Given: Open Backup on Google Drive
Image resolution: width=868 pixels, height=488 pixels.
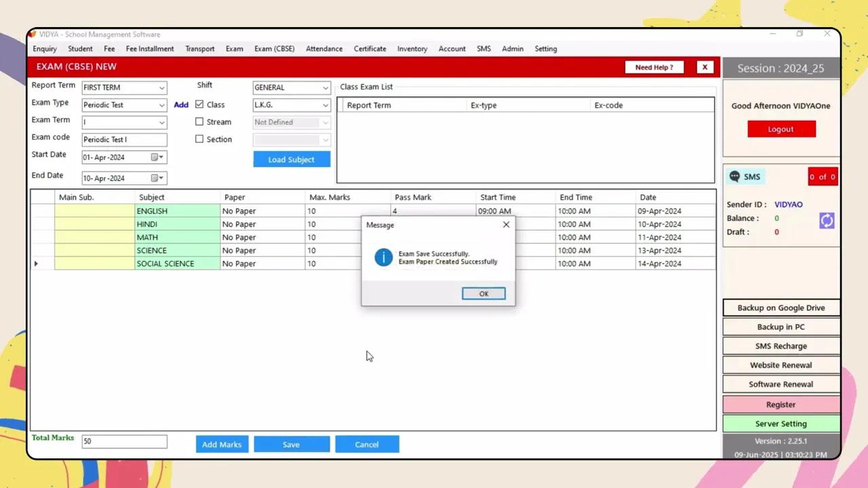Looking at the screenshot, I should click(781, 308).
